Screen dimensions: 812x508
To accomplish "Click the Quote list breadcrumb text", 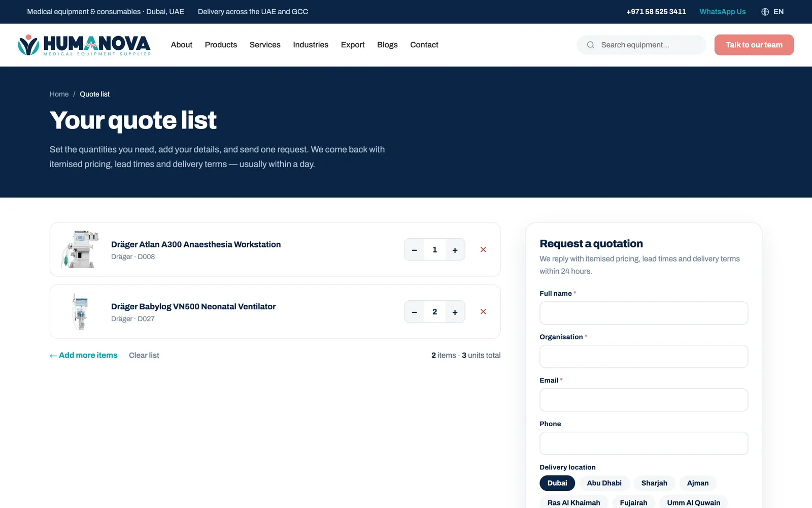I will [94, 94].
